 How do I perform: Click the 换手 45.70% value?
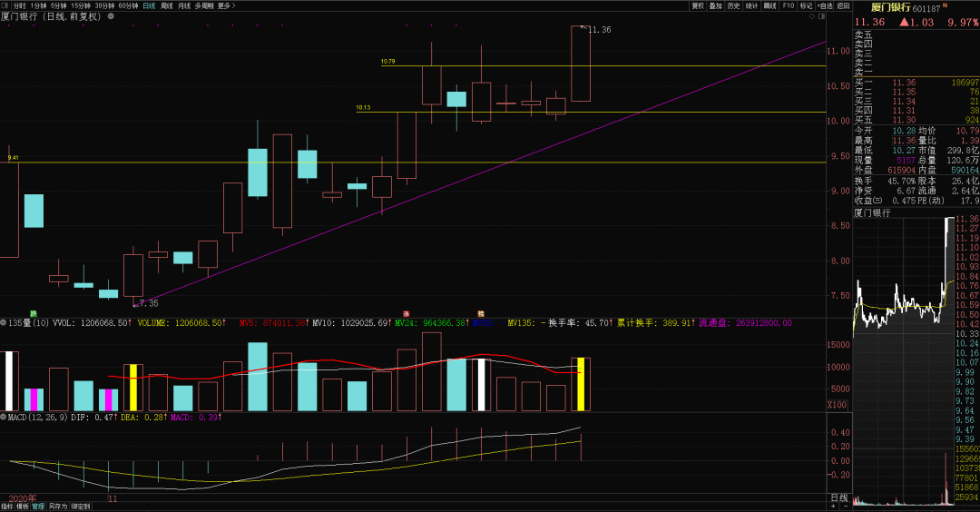901,182
